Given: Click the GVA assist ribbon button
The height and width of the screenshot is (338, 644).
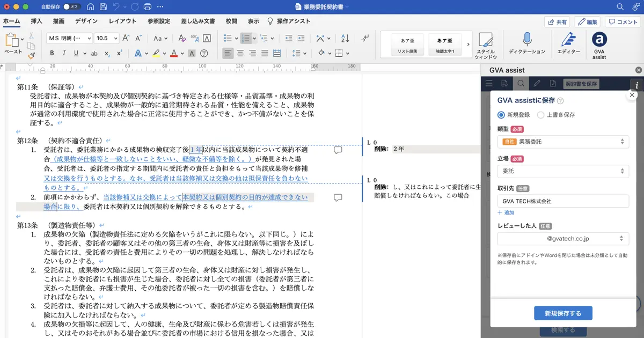Looking at the screenshot, I should pos(599,46).
